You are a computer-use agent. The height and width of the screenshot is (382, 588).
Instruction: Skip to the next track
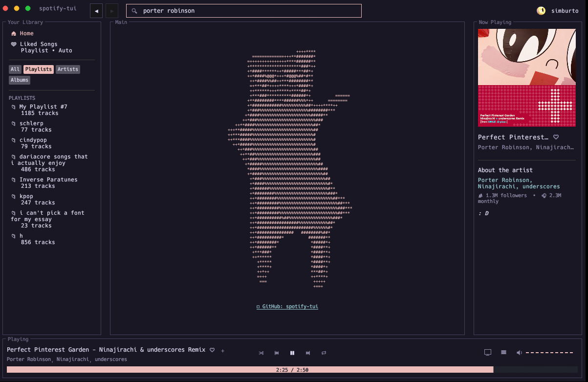pos(308,353)
